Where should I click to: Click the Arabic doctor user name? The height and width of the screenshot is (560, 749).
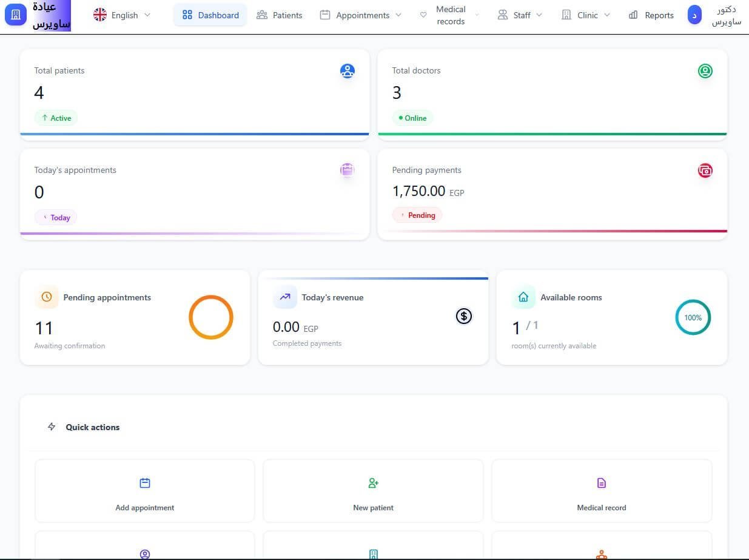(726, 15)
